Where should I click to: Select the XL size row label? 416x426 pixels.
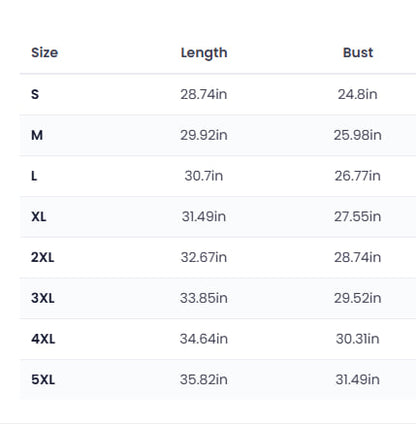pos(39,217)
